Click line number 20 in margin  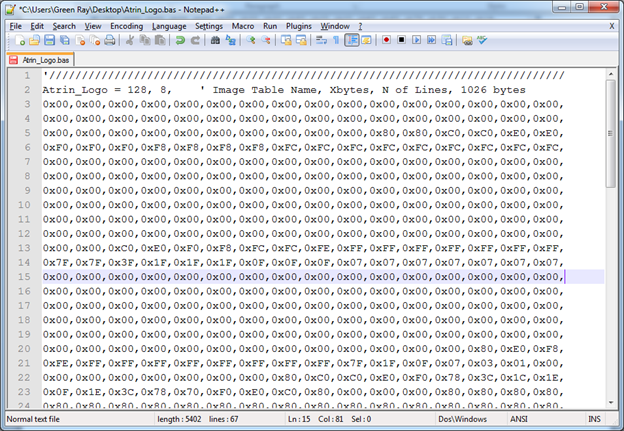24,349
